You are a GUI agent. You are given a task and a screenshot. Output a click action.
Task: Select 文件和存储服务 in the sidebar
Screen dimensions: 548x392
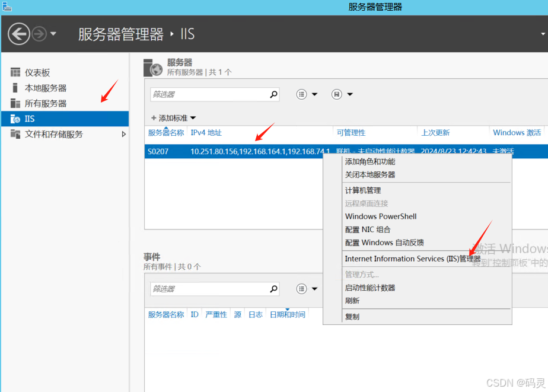pyautogui.click(x=54, y=134)
